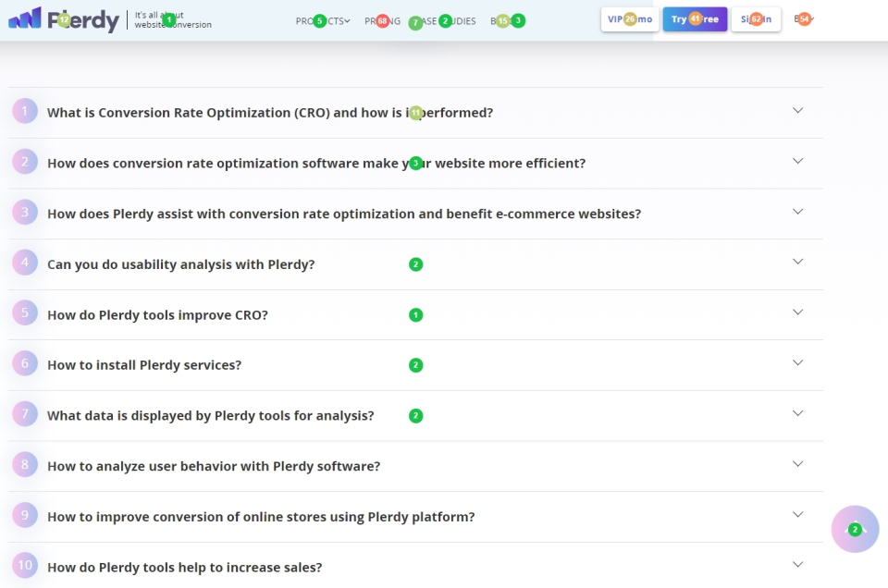888x588 pixels.
Task: Open the language dropdown in the header
Action: coord(804,18)
